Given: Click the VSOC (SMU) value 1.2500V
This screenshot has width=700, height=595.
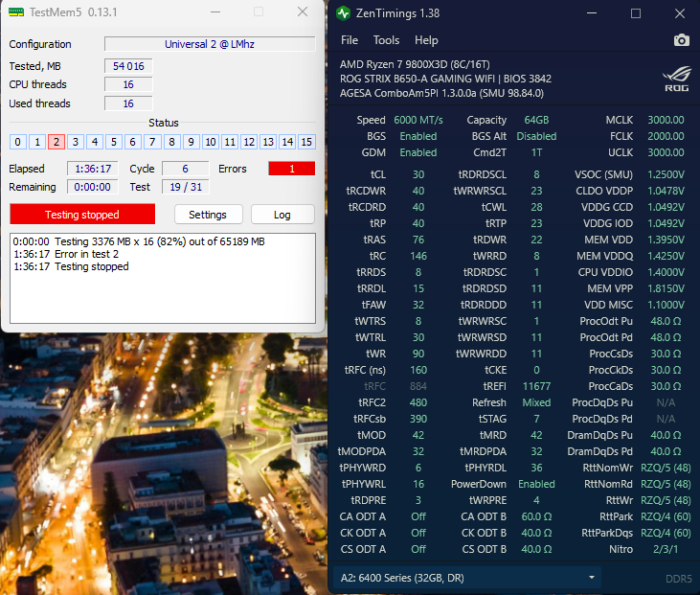Looking at the screenshot, I should coord(666,174).
